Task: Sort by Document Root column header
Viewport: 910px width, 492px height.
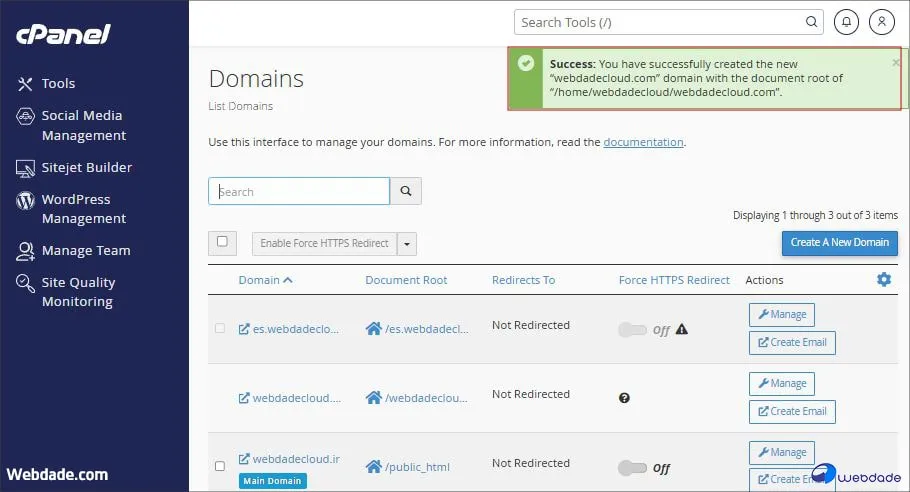Action: (x=406, y=280)
